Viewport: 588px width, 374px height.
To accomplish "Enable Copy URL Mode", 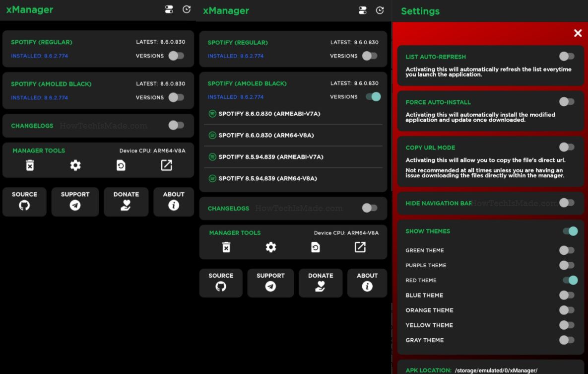I will coord(567,147).
